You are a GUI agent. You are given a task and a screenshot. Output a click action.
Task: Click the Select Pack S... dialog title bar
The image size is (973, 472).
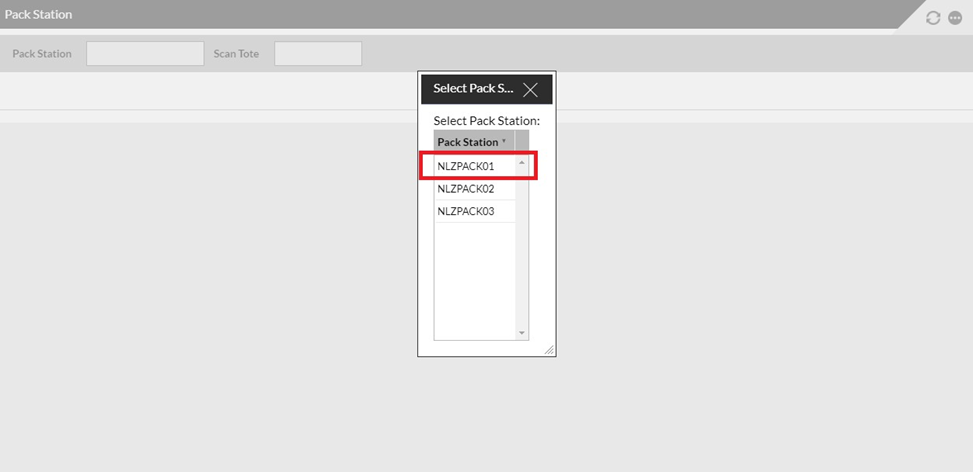point(472,89)
